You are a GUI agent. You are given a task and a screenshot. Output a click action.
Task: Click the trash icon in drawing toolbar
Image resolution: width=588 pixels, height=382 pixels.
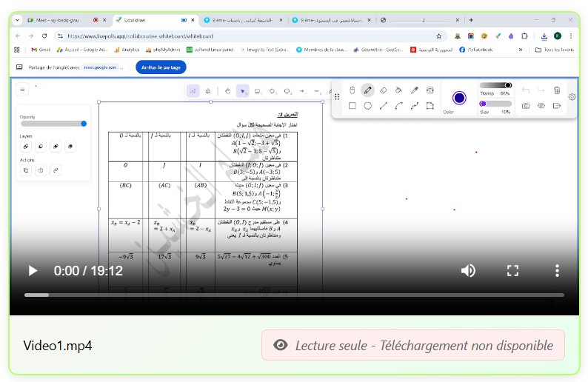click(557, 90)
